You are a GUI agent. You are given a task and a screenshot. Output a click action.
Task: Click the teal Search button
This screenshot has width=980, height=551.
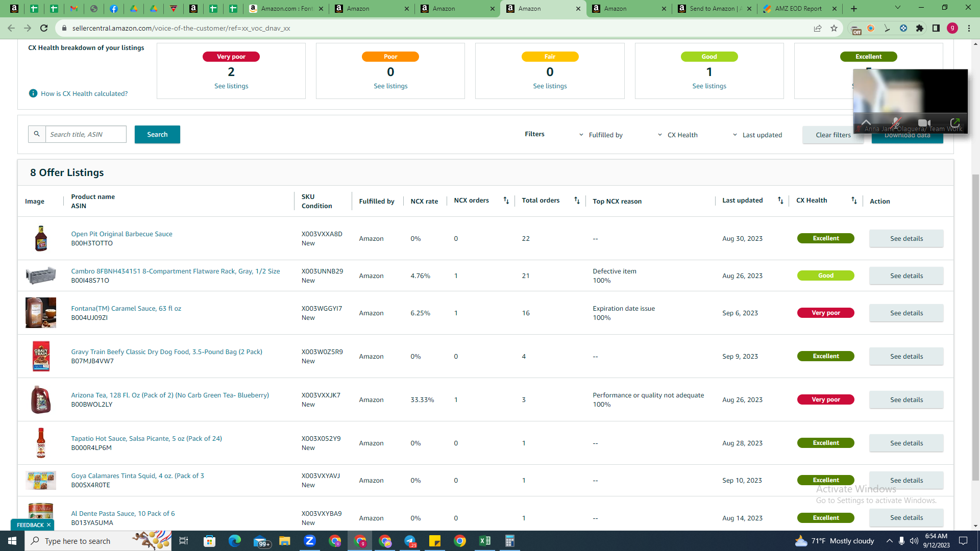157,134
